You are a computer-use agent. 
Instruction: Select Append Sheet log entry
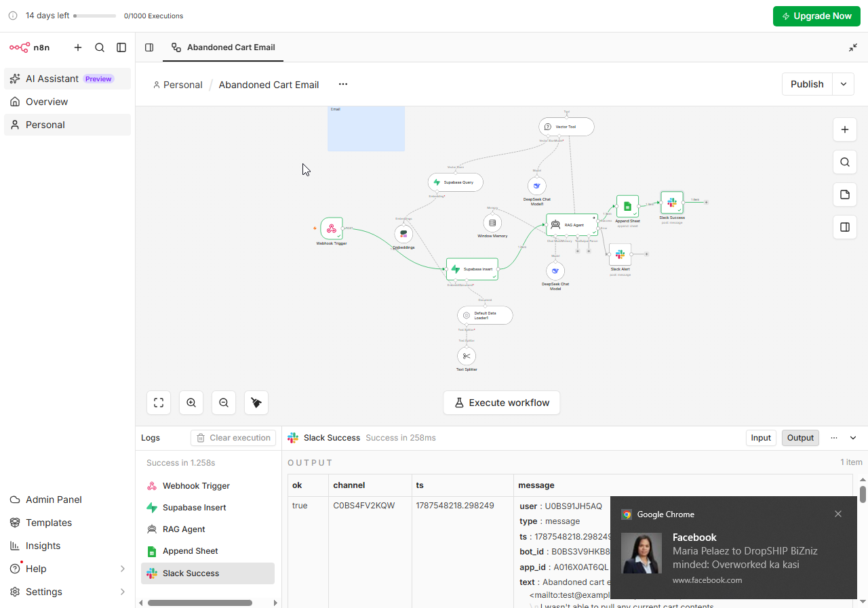pyautogui.click(x=208, y=551)
